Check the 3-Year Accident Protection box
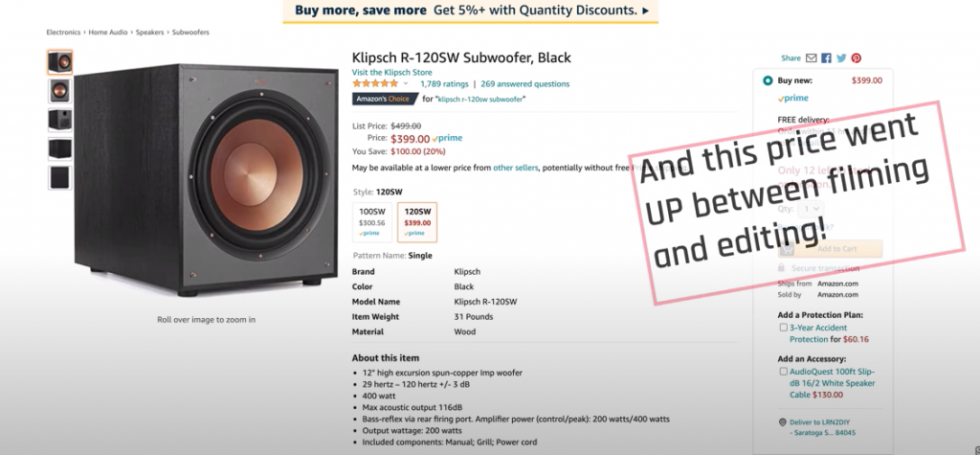 [783, 328]
